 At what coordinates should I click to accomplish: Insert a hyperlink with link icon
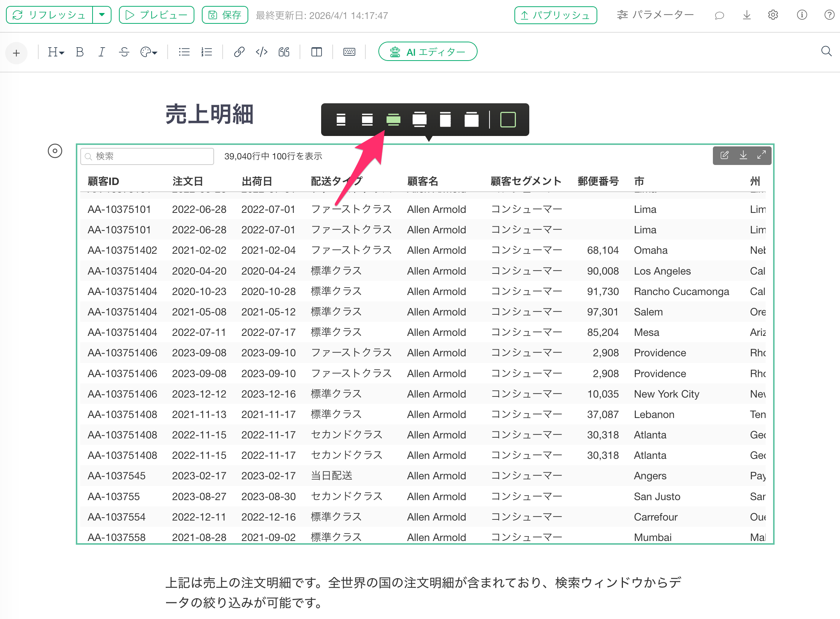point(239,52)
